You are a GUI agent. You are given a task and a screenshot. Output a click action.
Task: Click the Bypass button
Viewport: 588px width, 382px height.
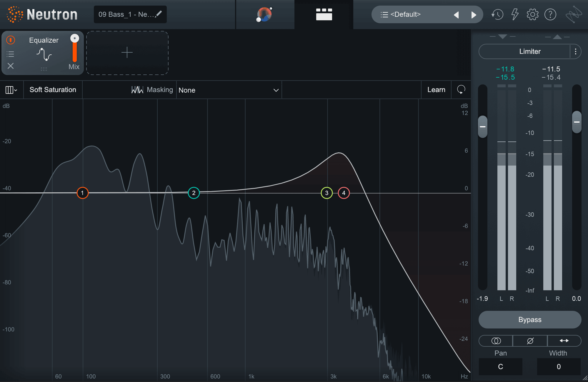(530, 320)
